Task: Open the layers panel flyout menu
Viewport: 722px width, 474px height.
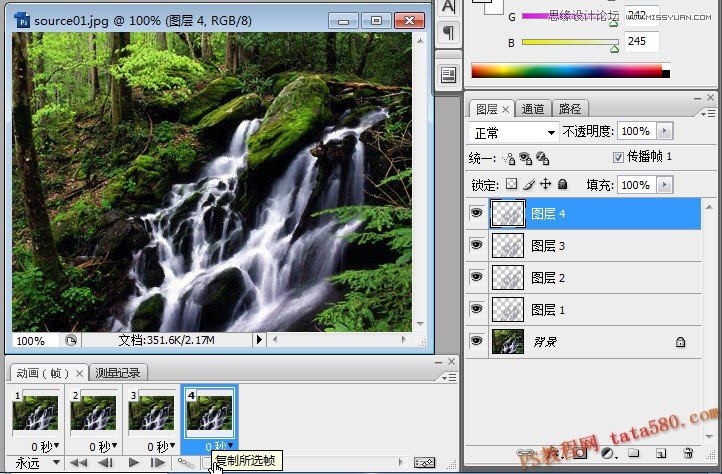Action: click(x=708, y=113)
